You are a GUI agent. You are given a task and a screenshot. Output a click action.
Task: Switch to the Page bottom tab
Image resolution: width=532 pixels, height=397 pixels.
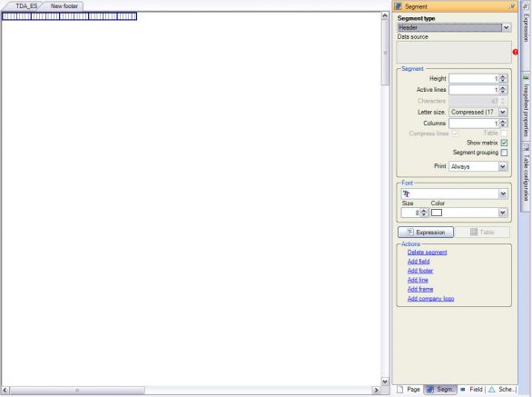[409, 389]
